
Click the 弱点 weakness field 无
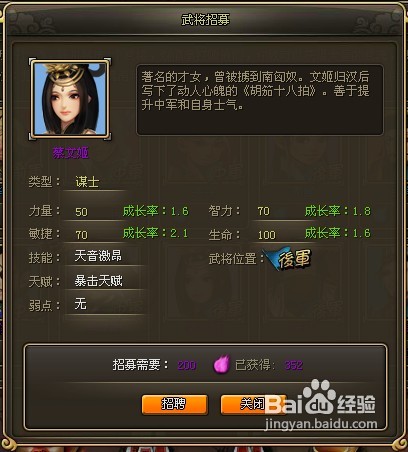(x=81, y=304)
